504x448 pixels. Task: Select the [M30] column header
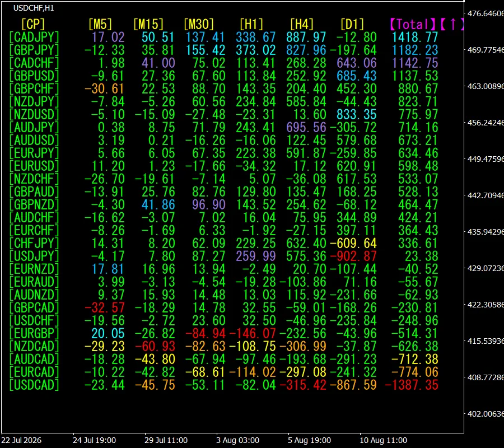point(199,25)
